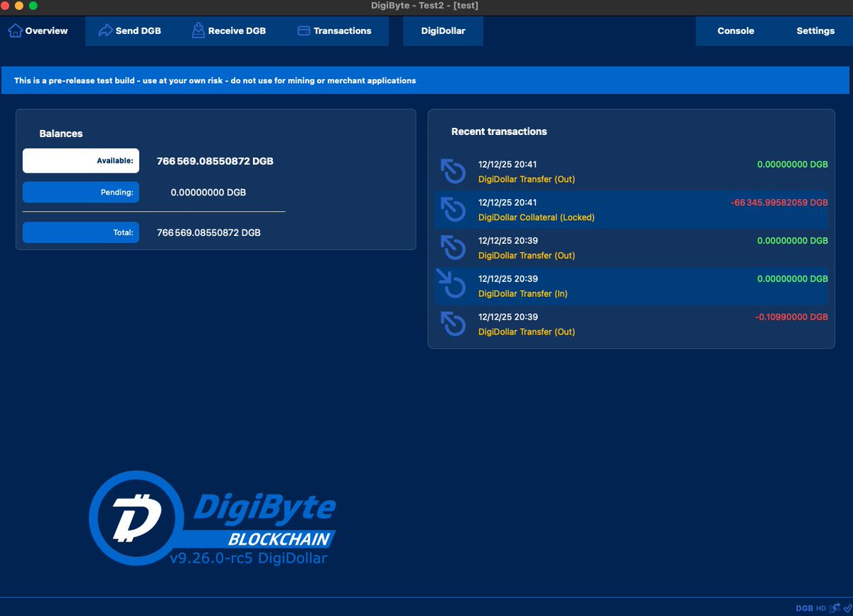The height and width of the screenshot is (616, 853).
Task: Select the -66 345.99582059 DGB amount
Action: tap(779, 202)
